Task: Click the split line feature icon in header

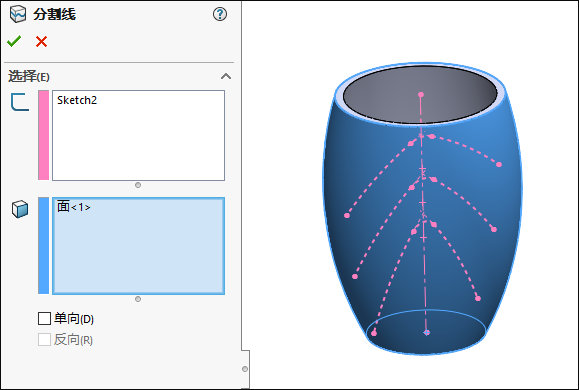Action: [18, 14]
